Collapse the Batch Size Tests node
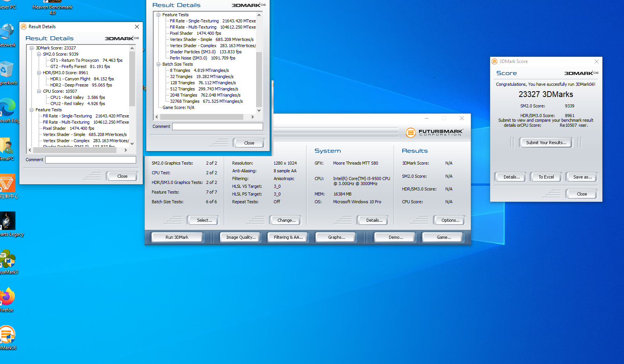Screen dimensions: 624x364 [159, 65]
